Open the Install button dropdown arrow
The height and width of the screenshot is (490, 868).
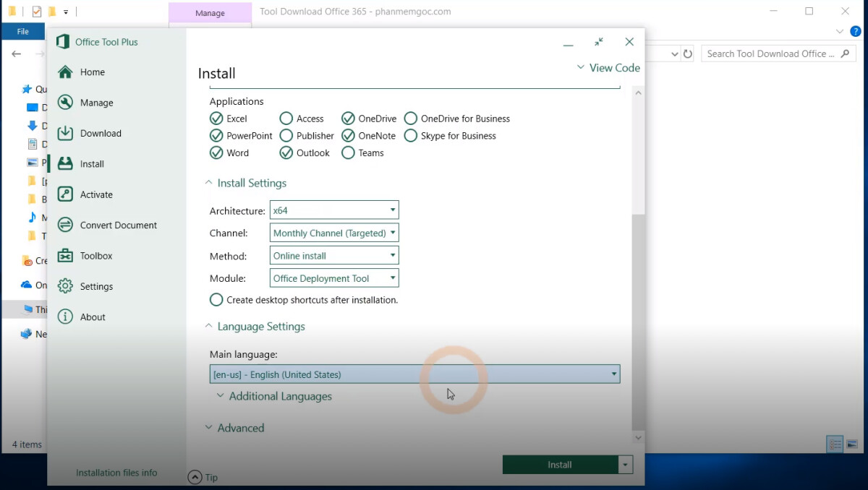click(626, 465)
